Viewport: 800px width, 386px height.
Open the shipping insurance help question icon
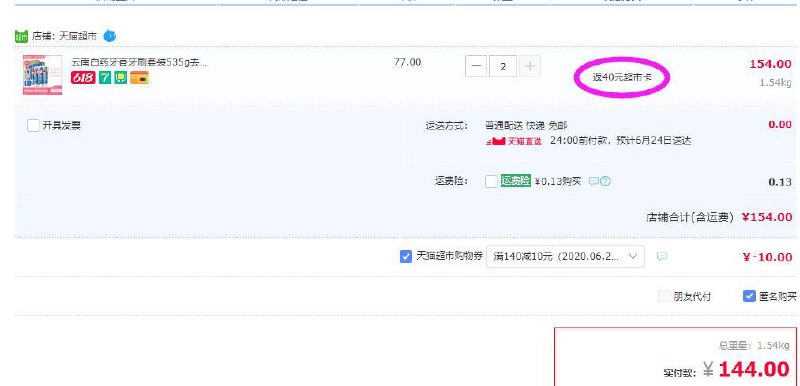[x=605, y=181]
